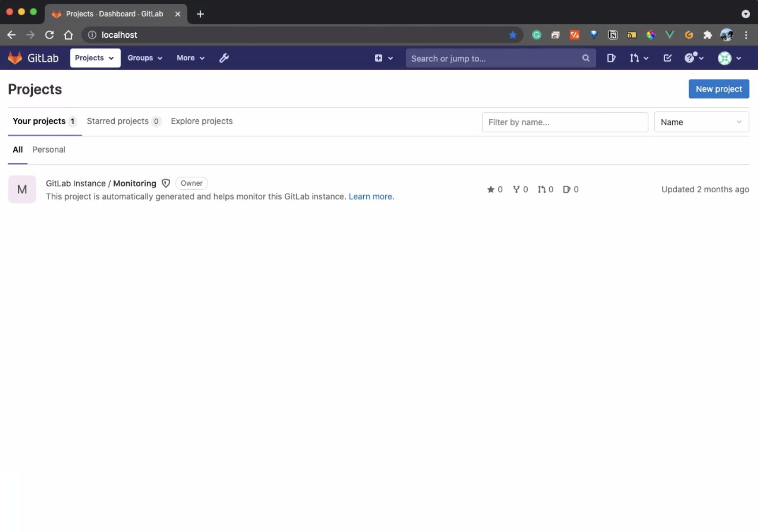Screen dimensions: 758x532
Task: Open the Admin Area wrench icon
Action: [x=224, y=58]
